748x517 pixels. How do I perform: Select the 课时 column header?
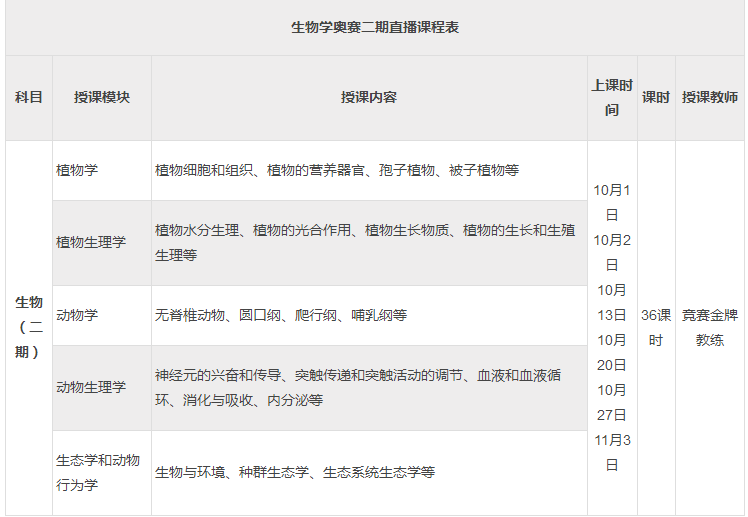pyautogui.click(x=655, y=98)
